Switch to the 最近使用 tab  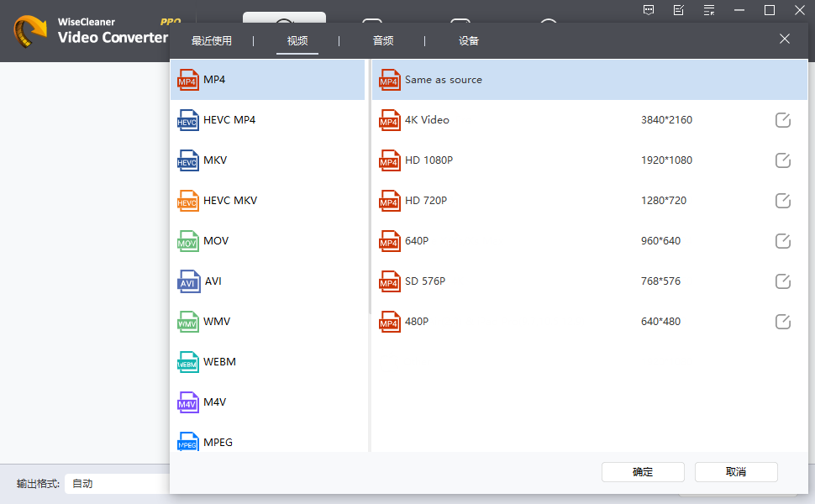click(x=212, y=40)
